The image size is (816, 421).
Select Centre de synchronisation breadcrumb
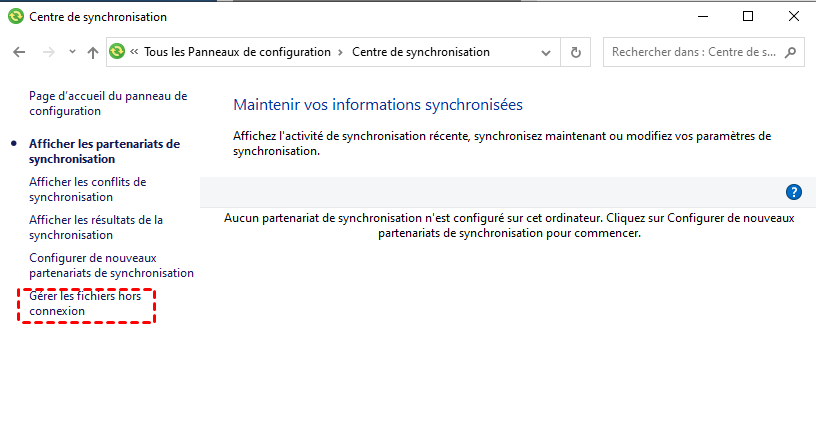click(421, 52)
